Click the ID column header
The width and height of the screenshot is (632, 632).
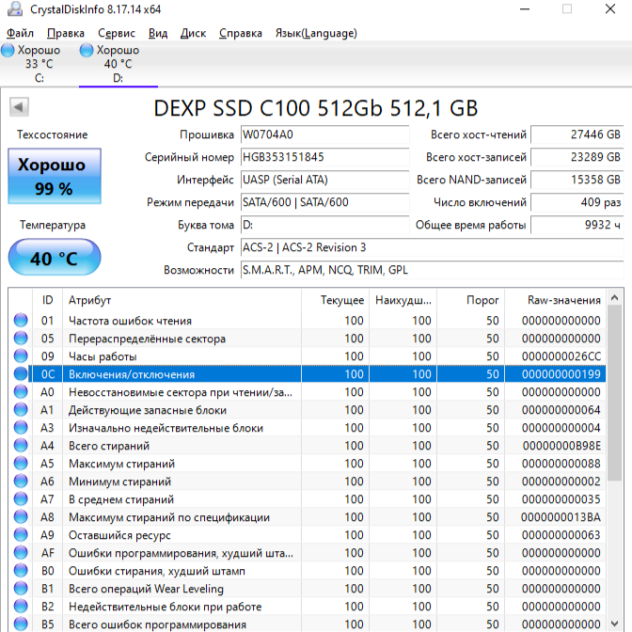coord(48,300)
